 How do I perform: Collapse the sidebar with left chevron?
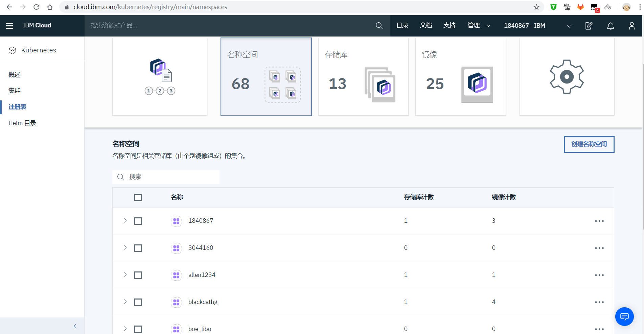(x=75, y=326)
